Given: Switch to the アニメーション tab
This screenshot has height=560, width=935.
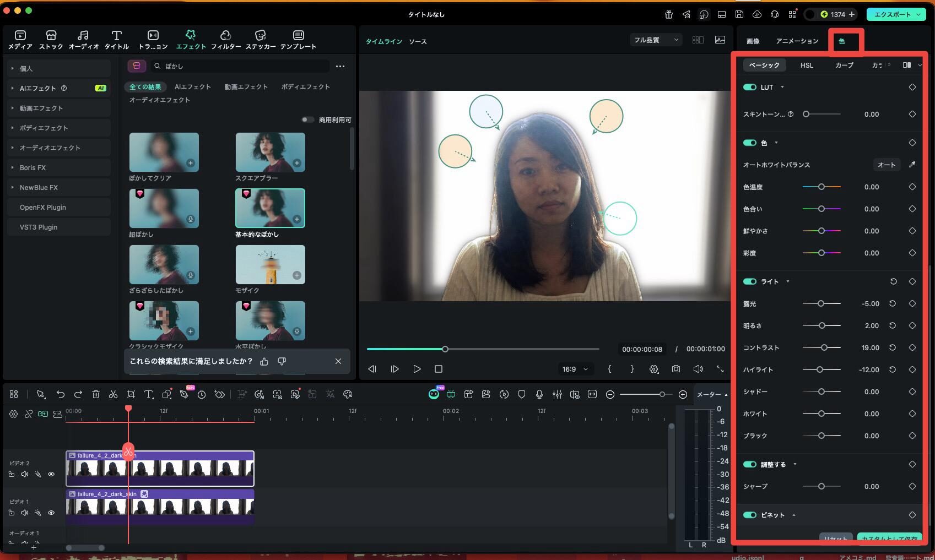Looking at the screenshot, I should click(797, 41).
